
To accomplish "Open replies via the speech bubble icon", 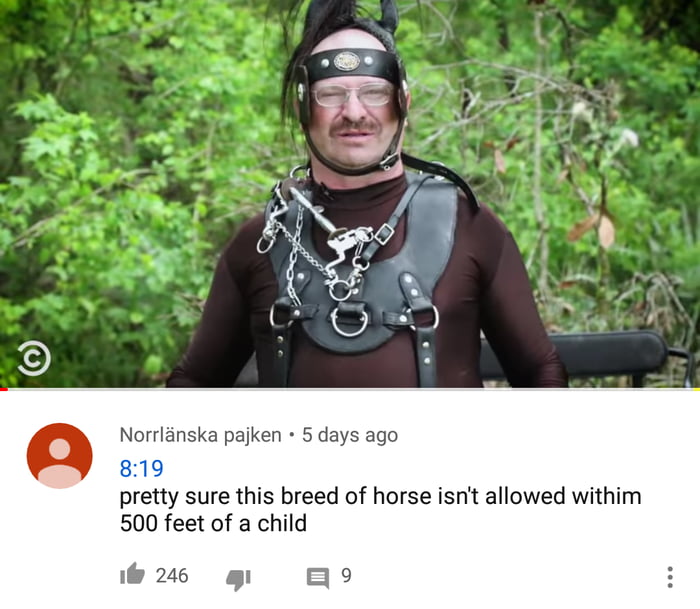I will pyautogui.click(x=318, y=578).
